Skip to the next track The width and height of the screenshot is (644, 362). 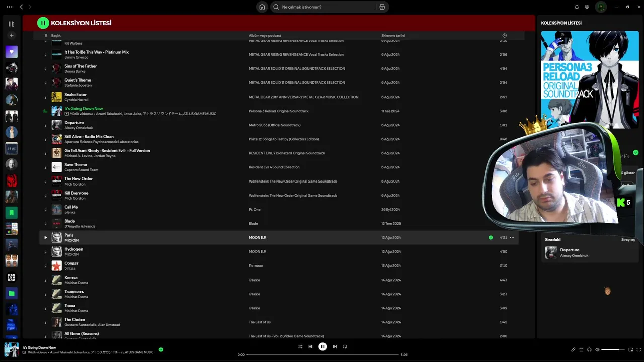pos(335,346)
